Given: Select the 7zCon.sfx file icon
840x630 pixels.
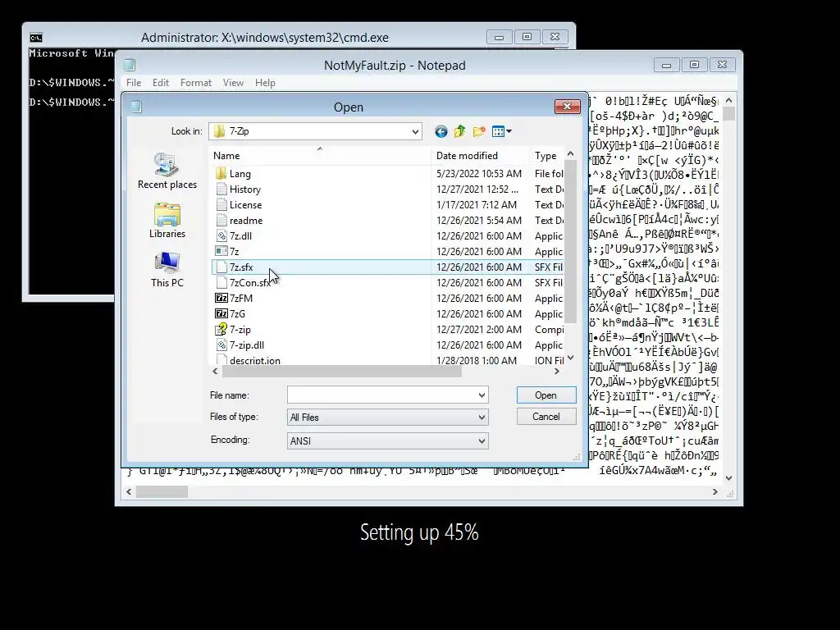Looking at the screenshot, I should [221, 282].
